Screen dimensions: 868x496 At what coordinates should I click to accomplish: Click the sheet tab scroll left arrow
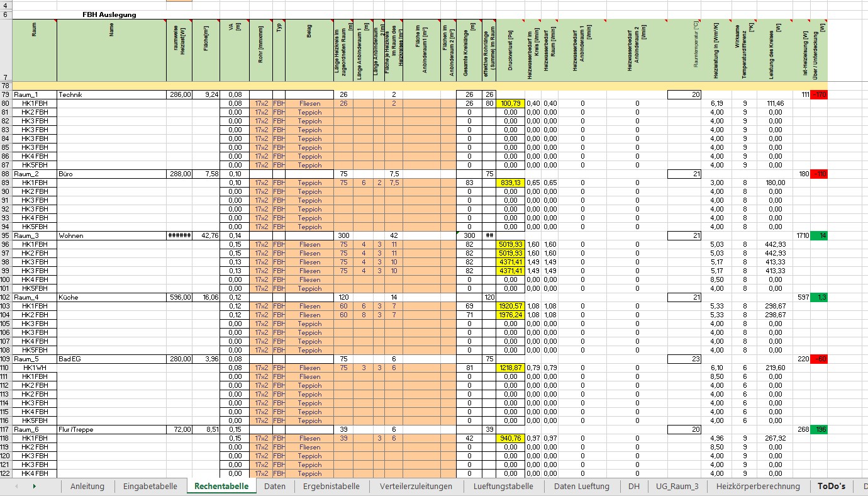click(x=16, y=486)
